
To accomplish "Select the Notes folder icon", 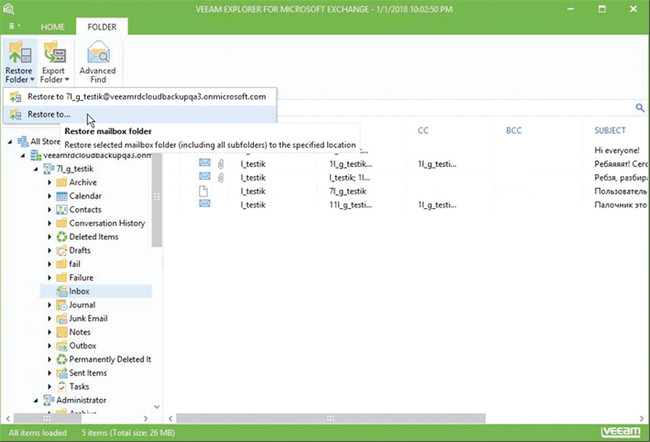I will pyautogui.click(x=61, y=332).
